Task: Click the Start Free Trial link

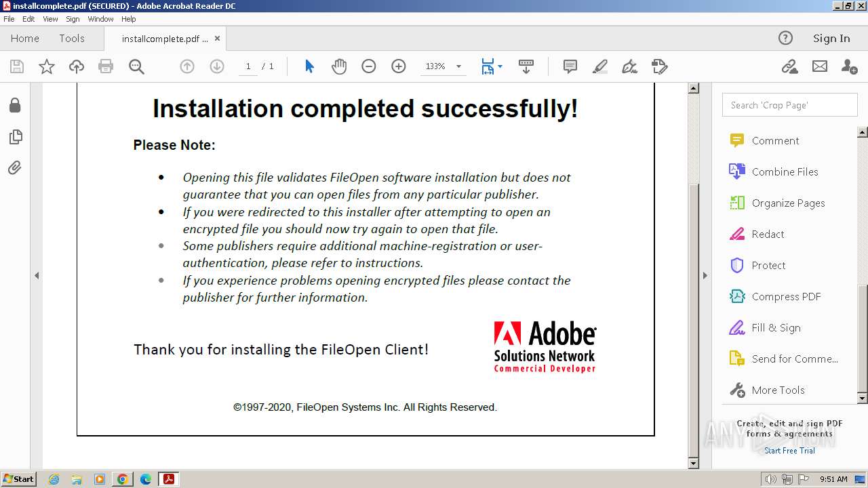Action: pos(789,451)
